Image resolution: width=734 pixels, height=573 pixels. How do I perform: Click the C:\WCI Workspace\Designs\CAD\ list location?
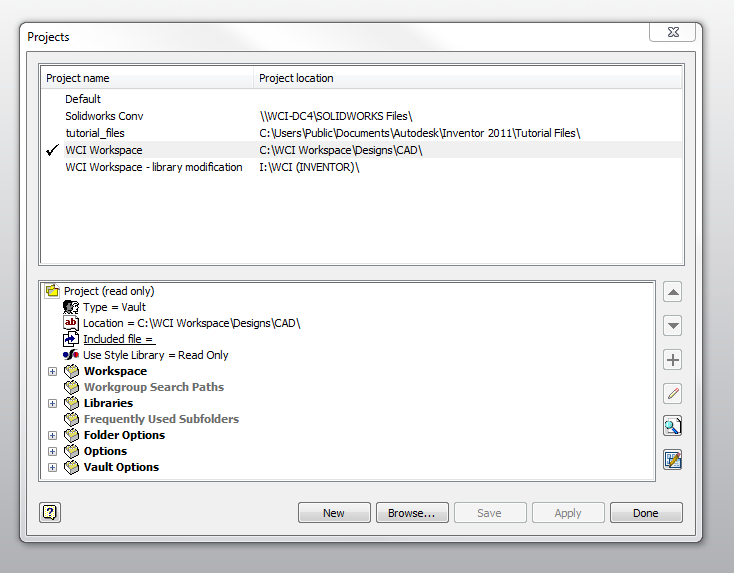point(341,150)
